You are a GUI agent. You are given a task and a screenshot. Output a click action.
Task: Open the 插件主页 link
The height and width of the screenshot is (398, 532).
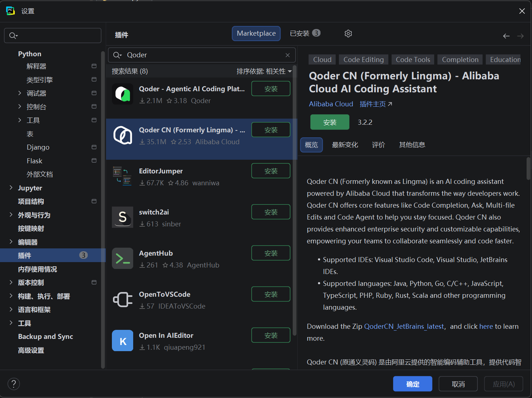pyautogui.click(x=376, y=104)
